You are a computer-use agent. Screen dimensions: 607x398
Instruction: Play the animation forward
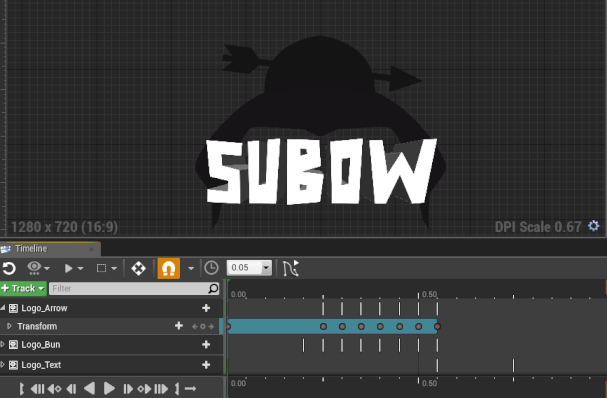tap(109, 388)
